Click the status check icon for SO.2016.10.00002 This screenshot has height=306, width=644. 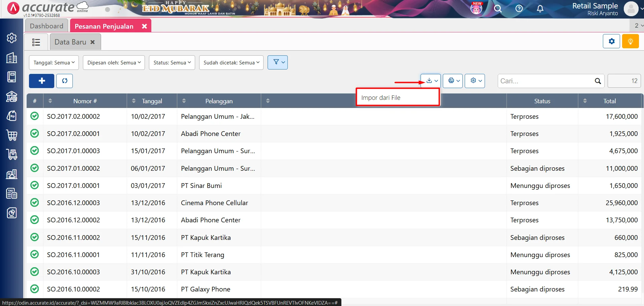(x=34, y=289)
